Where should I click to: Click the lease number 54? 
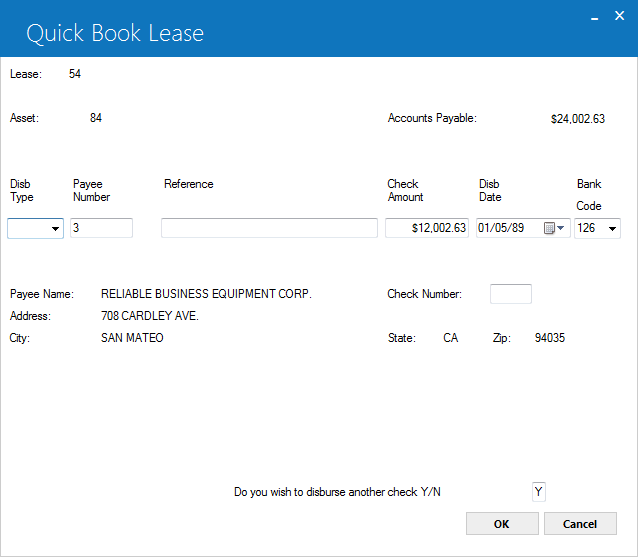pos(75,74)
